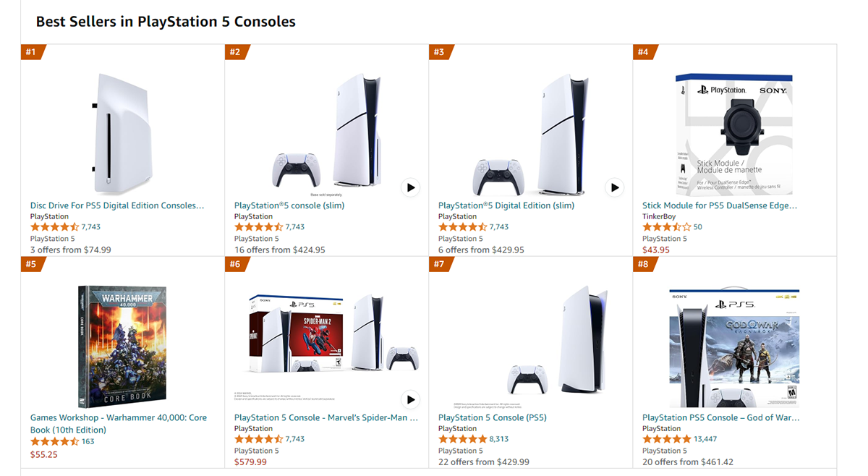The image size is (868, 476).
Task: Click the #8 rank badge
Action: click(x=644, y=264)
